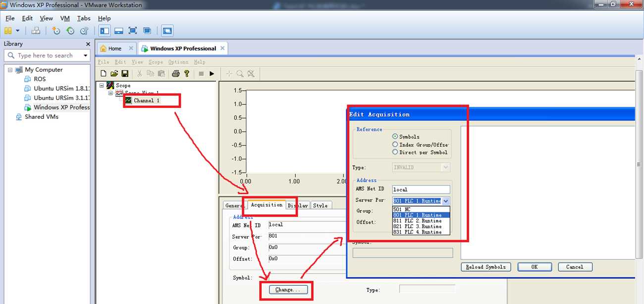This screenshot has width=644, height=304.
Task: Collapse the My Computer library node
Action: pos(10,70)
